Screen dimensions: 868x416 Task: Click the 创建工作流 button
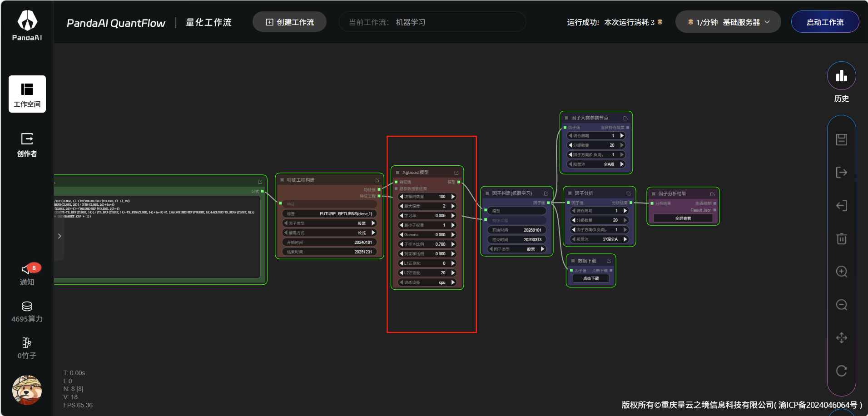point(289,22)
